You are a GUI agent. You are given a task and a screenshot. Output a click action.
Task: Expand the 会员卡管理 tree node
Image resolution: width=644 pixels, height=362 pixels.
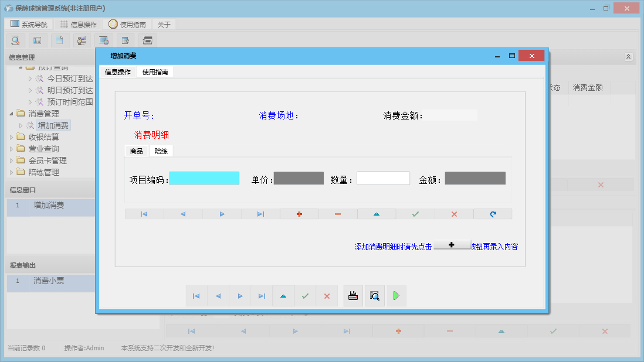[x=10, y=160]
